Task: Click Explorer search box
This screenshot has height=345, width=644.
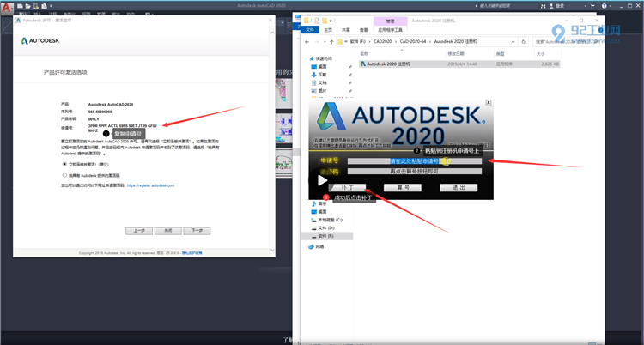Action: pyautogui.click(x=568, y=42)
